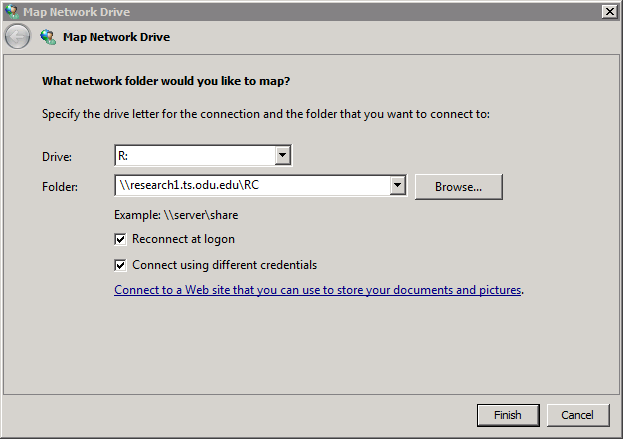Screen dimensions: 623x439
Task: Open the Folder path history dropdown arrow
Action: pos(397,185)
